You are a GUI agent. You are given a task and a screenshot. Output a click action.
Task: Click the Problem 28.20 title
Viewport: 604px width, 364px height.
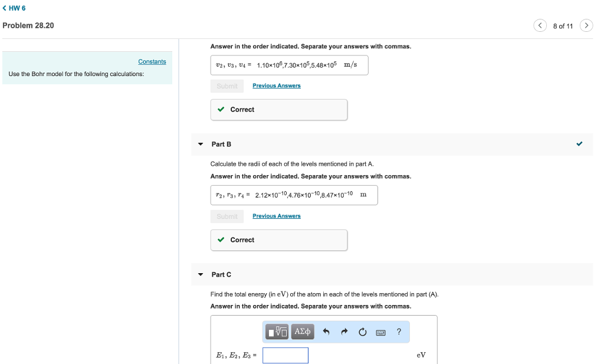(x=28, y=25)
